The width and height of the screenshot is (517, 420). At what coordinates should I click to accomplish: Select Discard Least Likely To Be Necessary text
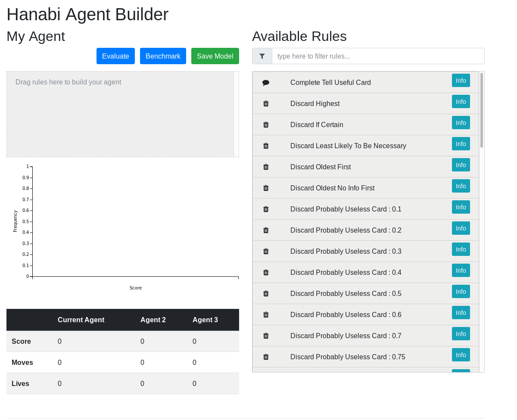[x=348, y=146]
